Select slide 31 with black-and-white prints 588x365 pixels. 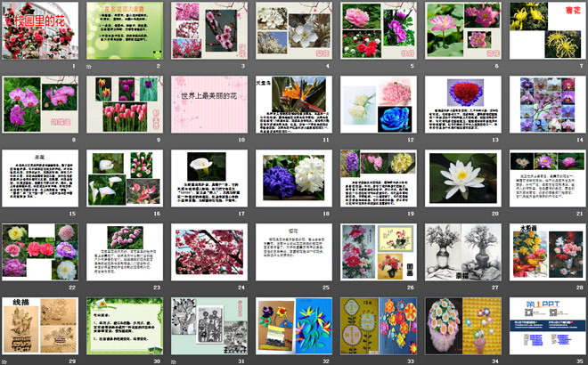[209, 326]
